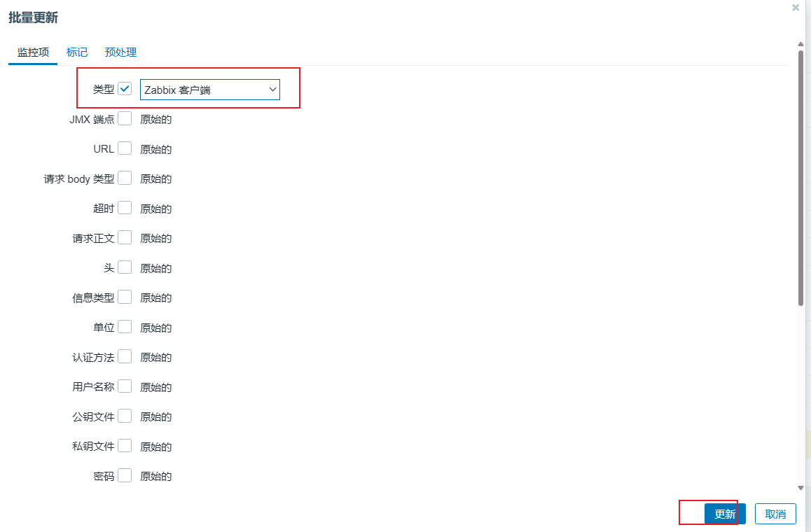The height and width of the screenshot is (532, 811).
Task: Click the 更新 button
Action: 725,514
